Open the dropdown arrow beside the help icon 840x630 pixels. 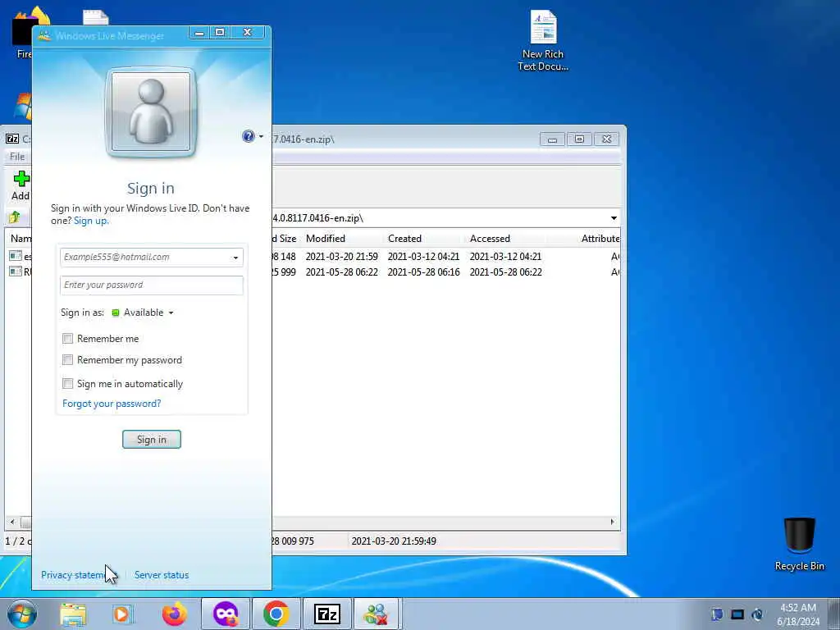point(261,137)
